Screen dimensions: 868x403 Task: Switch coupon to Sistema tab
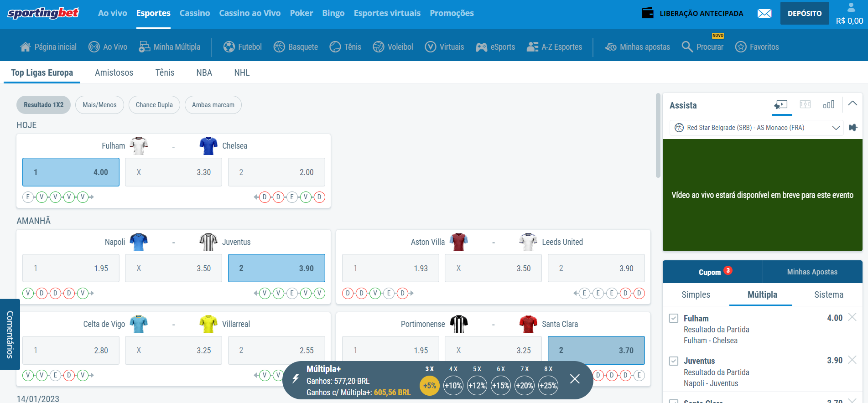829,294
